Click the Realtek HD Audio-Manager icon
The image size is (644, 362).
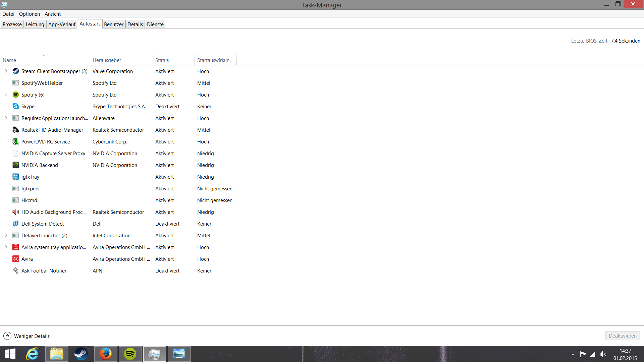pyautogui.click(x=15, y=130)
